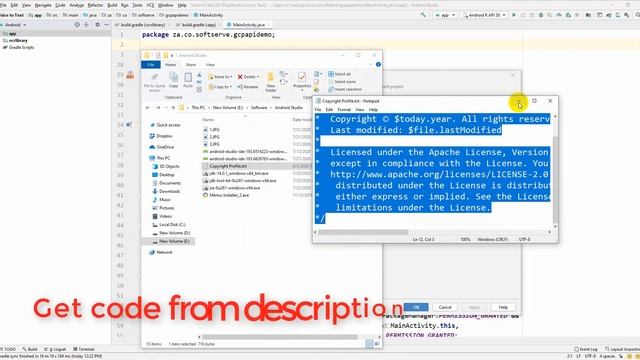Open Explorer help question mark icon
This screenshot has width=640, height=360.
click(x=378, y=64)
